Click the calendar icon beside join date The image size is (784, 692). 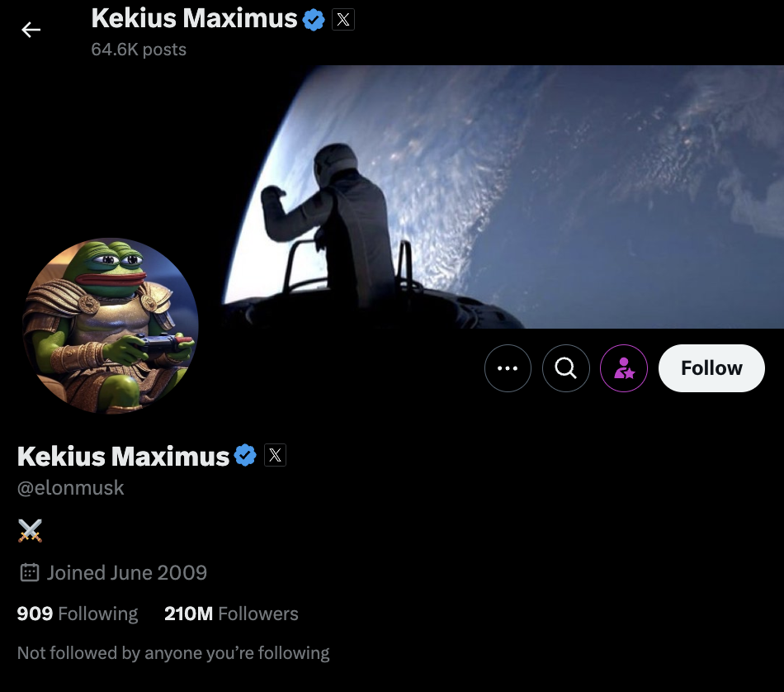pyautogui.click(x=30, y=572)
